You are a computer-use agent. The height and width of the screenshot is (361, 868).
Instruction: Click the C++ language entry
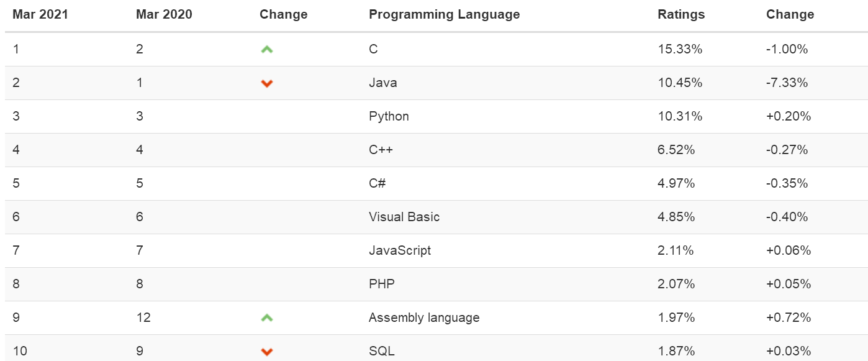coord(381,150)
